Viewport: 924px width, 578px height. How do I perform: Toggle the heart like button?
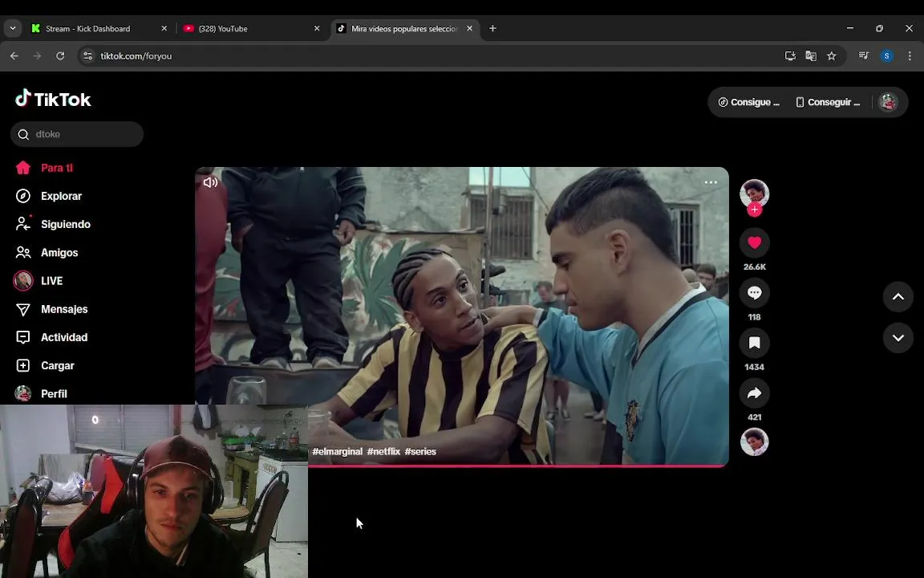point(754,242)
